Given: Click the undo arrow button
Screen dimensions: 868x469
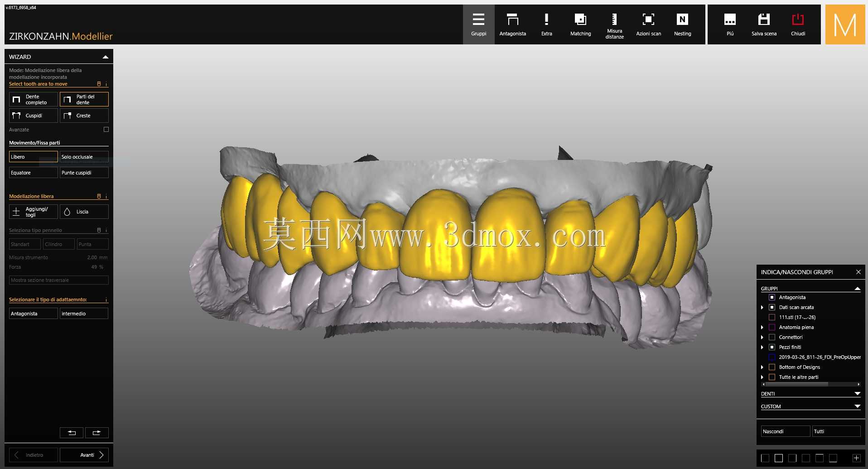Looking at the screenshot, I should point(72,433).
